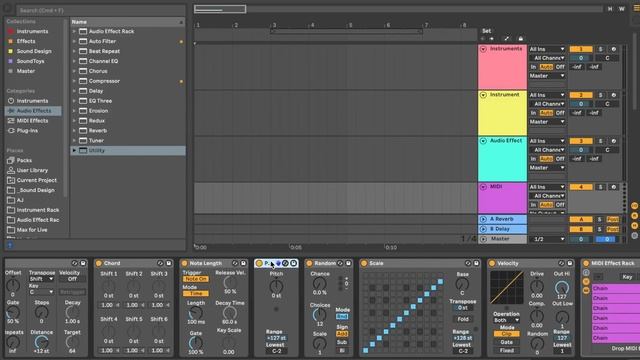Set Instruments track monitor to Off

coord(560,67)
